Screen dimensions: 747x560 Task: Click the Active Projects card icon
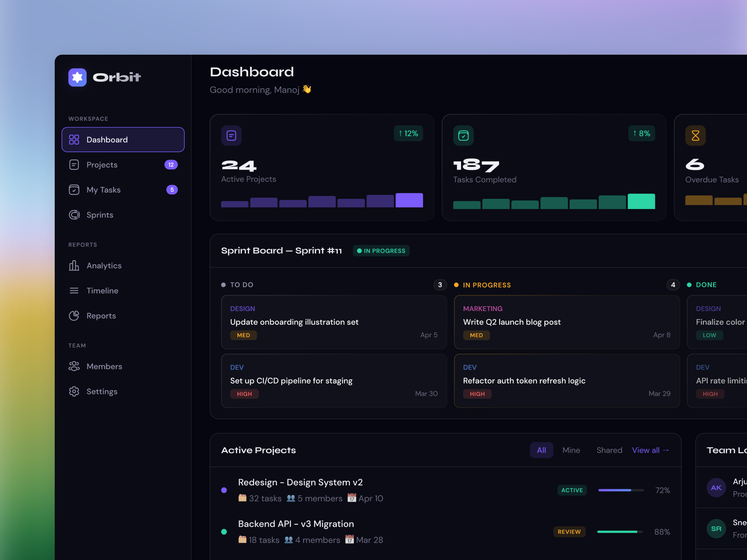point(231,135)
